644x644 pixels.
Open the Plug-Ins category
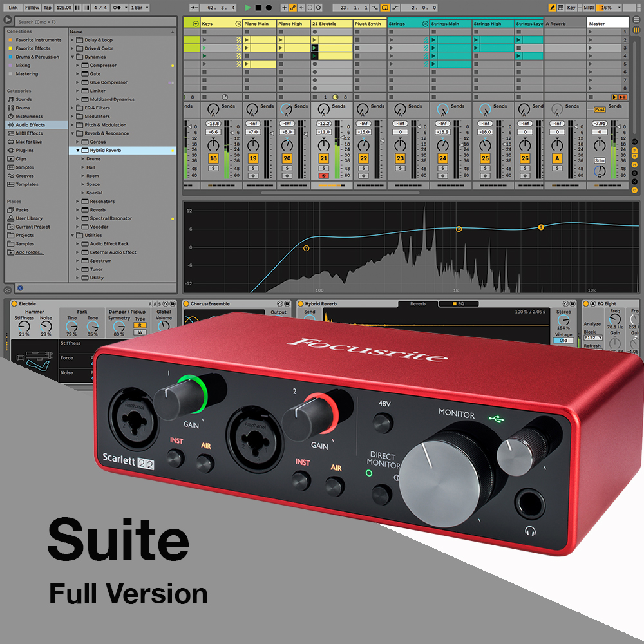tap(24, 150)
